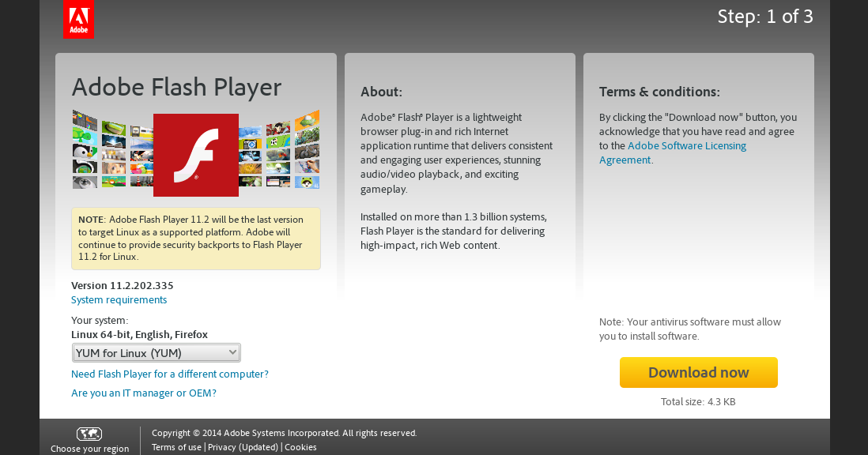This screenshot has width=868, height=455.
Task: Open System requirements link
Action: (119, 299)
